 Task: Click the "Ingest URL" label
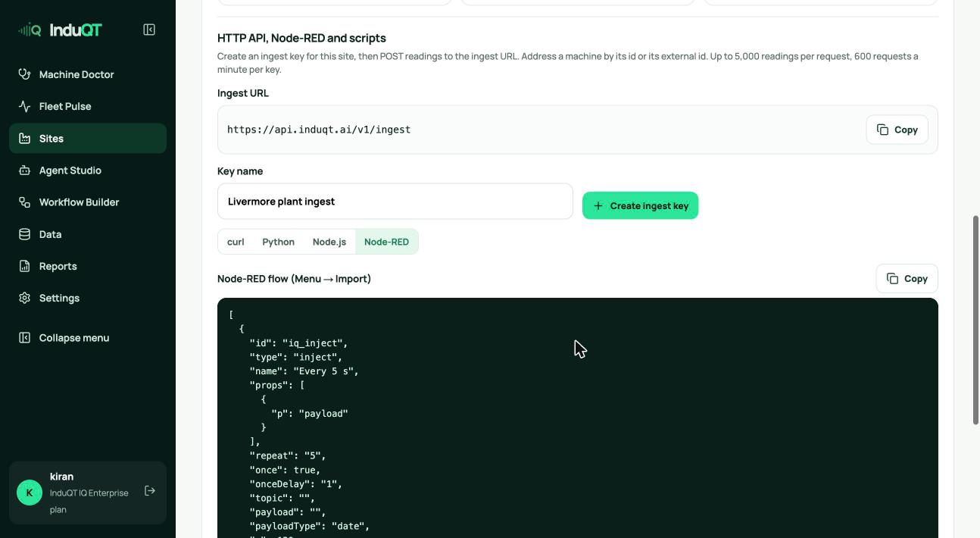tap(243, 93)
